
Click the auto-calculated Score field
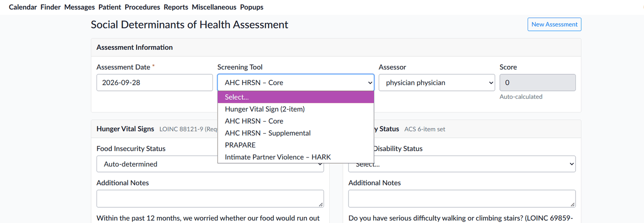tap(537, 82)
